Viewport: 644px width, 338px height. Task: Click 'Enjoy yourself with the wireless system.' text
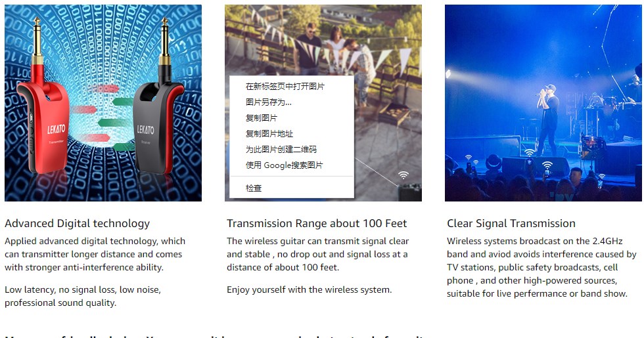310,289
